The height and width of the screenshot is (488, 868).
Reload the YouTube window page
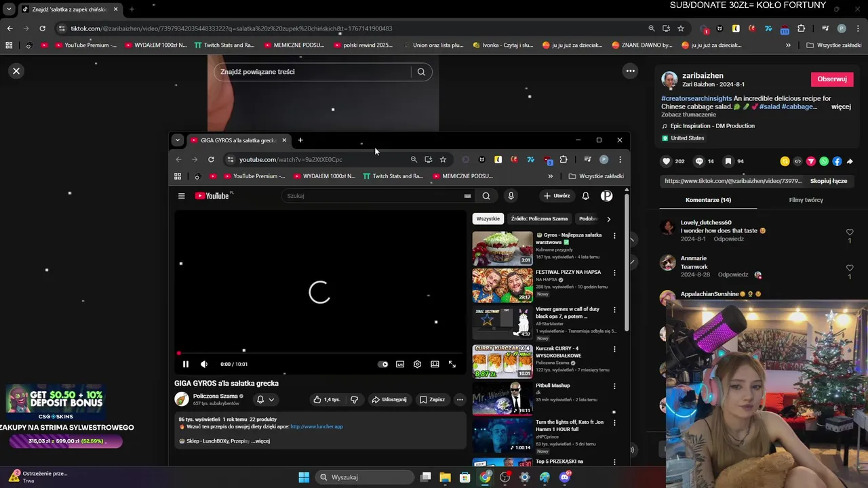click(211, 159)
